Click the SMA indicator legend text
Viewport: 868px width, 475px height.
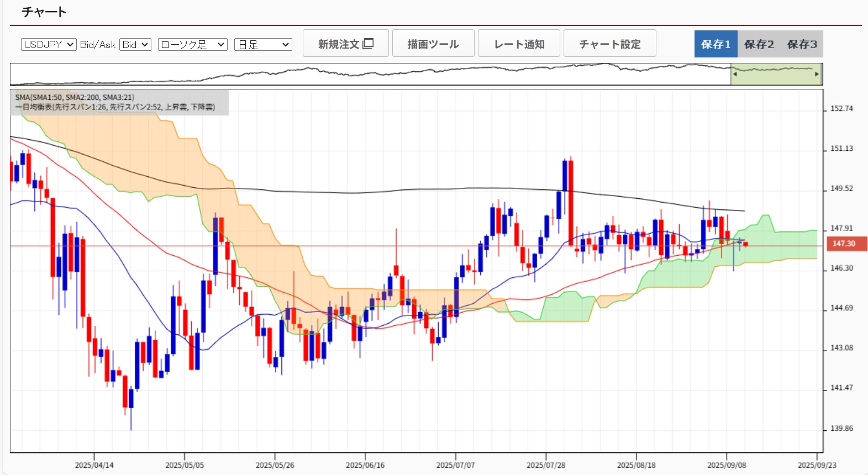click(x=75, y=97)
